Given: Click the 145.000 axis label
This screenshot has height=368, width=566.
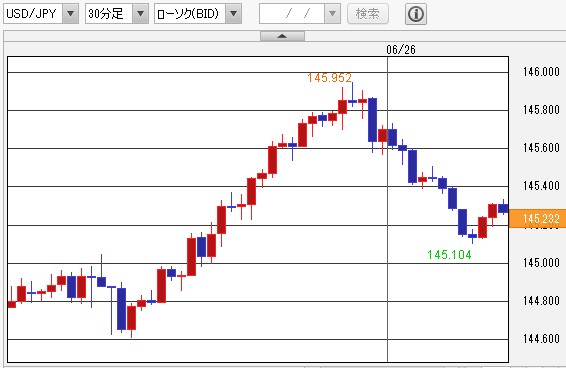Looking at the screenshot, I should pos(541,262).
